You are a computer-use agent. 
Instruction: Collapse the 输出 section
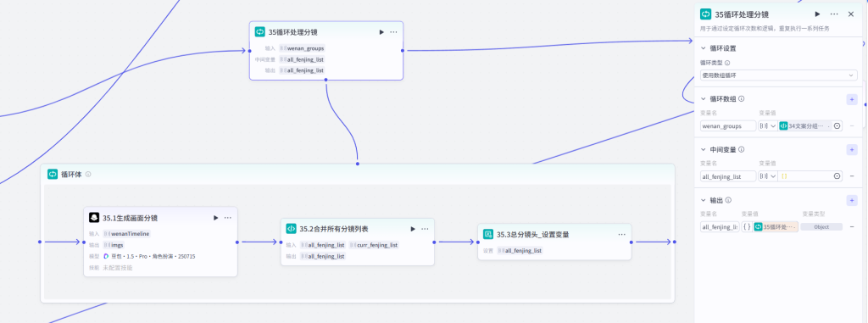[x=704, y=200]
